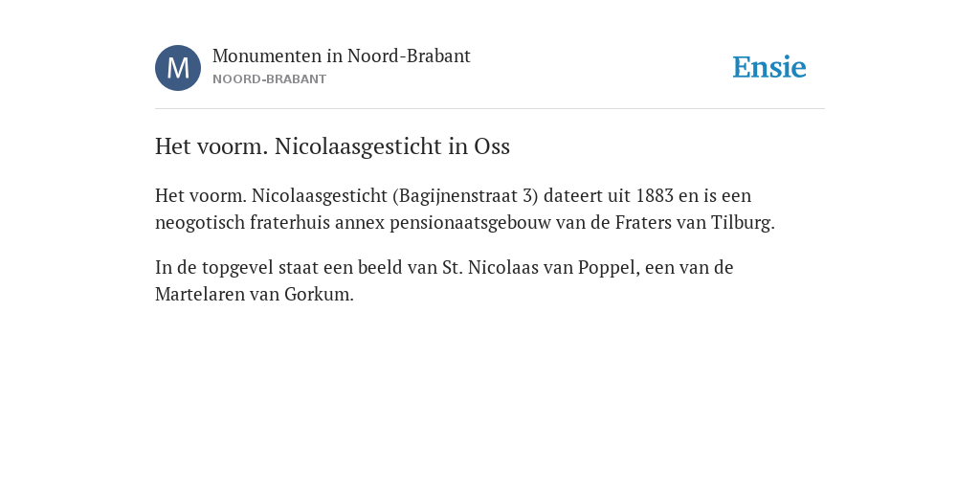Click the round blue M avatar icon
Screen dimensions: 980x490
point(178,68)
